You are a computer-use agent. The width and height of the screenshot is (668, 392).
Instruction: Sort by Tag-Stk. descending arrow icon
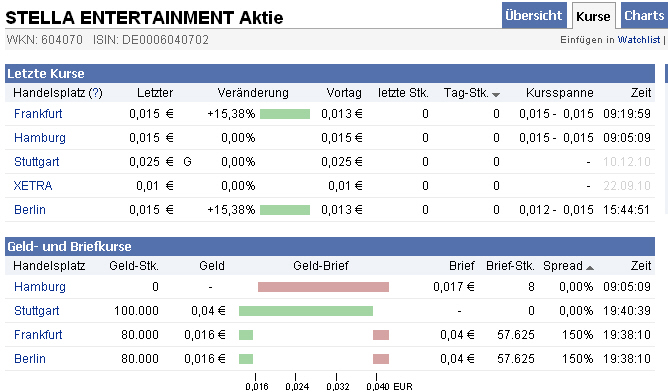495,95
